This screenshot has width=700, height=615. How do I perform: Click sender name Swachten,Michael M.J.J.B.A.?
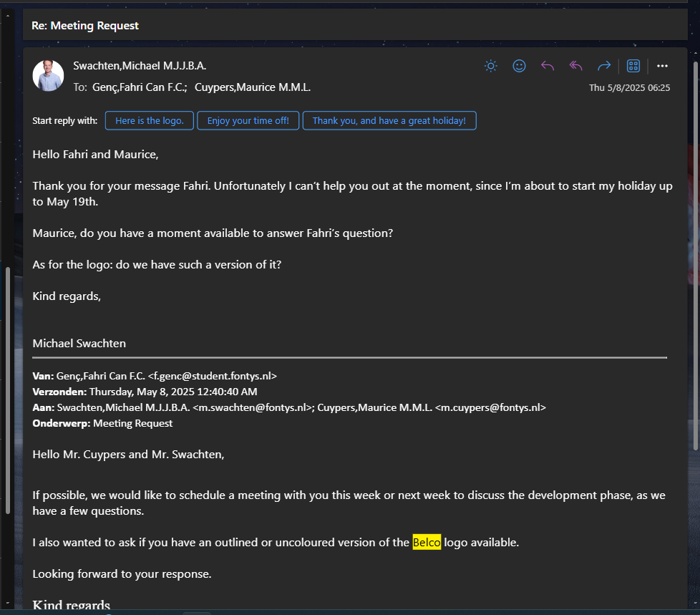pyautogui.click(x=140, y=65)
